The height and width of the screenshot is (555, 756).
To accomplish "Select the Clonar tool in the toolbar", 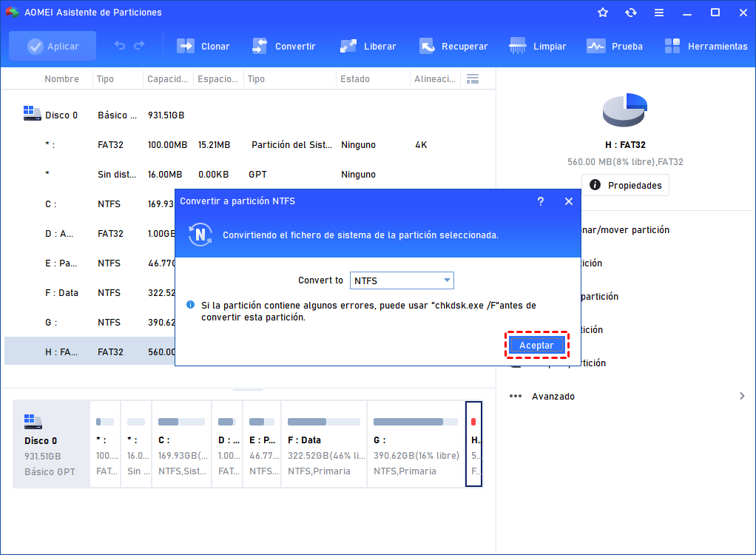I will (203, 46).
